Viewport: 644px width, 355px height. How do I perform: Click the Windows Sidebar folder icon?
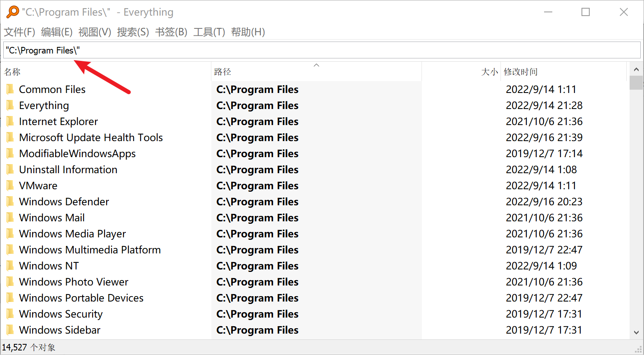pyautogui.click(x=10, y=330)
